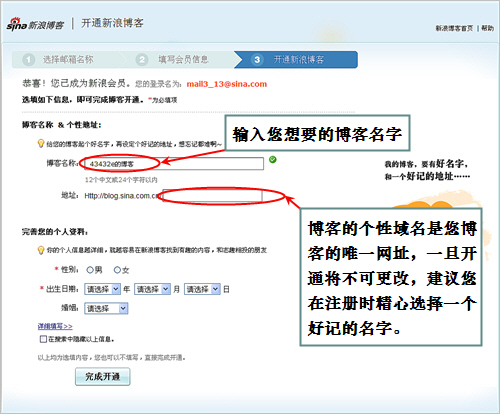Click the lightbulb tip icon near 博客名称
Screen dimensions: 500x414
(41, 144)
